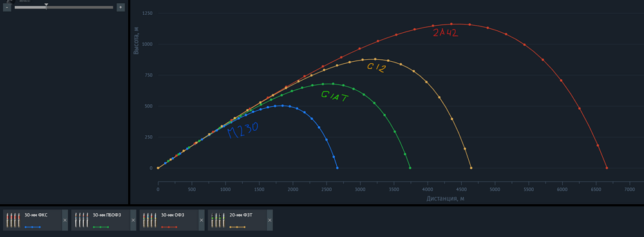Click the highest point on the green curve
644x237 pixels.
point(333,84)
